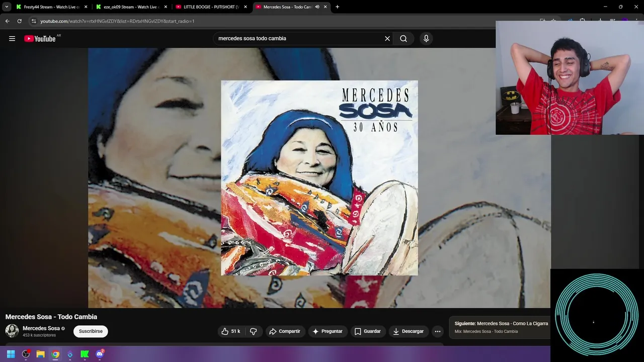Mute the tab via its speaker icon
644x362 pixels.
pyautogui.click(x=317, y=7)
